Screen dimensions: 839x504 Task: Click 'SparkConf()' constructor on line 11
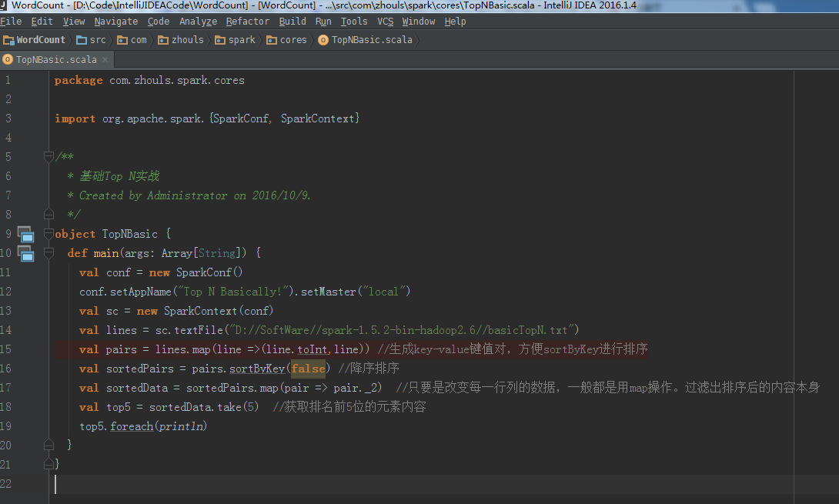(209, 272)
